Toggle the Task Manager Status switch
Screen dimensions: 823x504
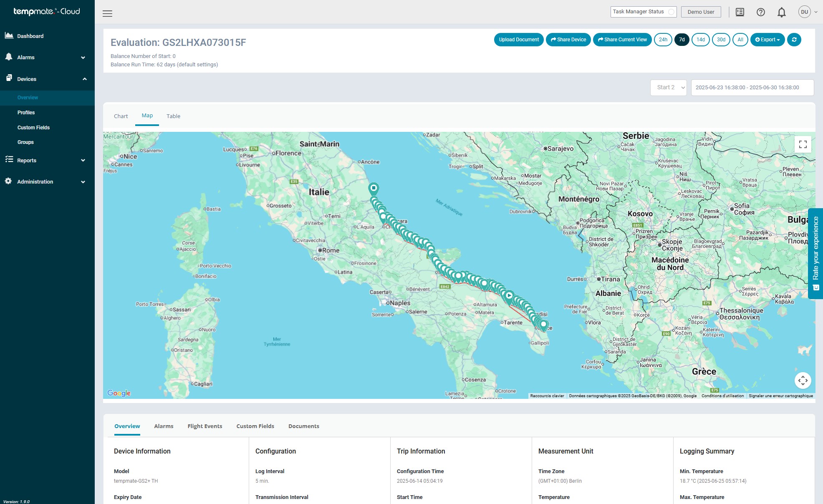[671, 12]
